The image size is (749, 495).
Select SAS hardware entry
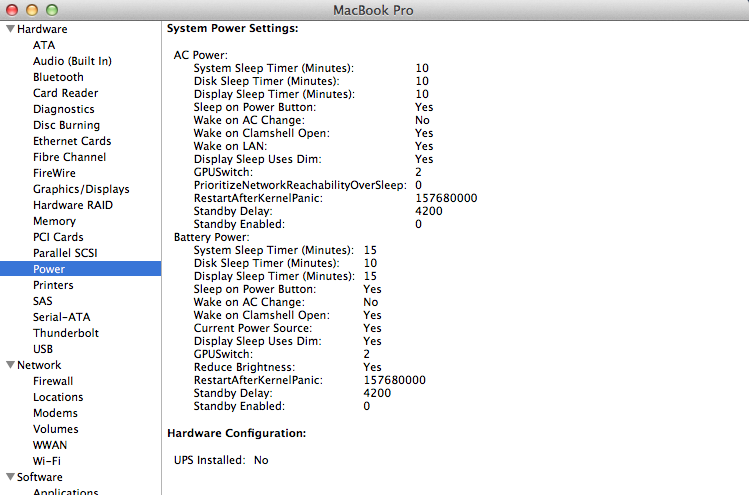click(43, 301)
